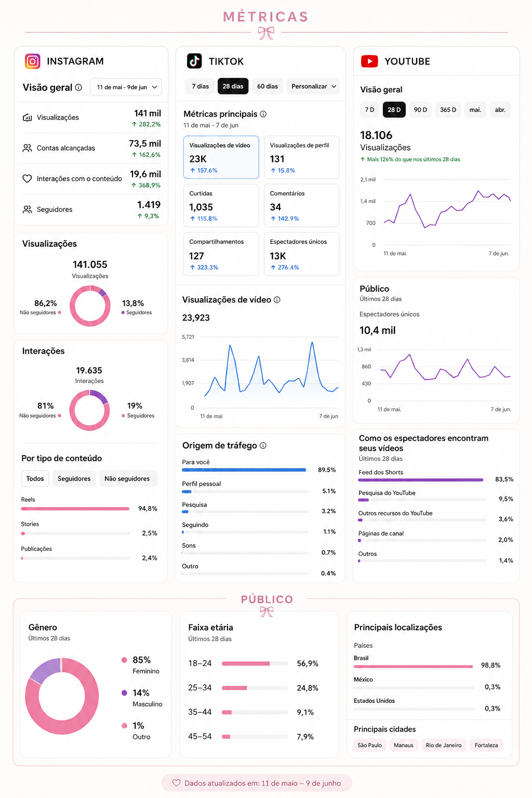Click the YouTube play logo icon

tap(369, 61)
